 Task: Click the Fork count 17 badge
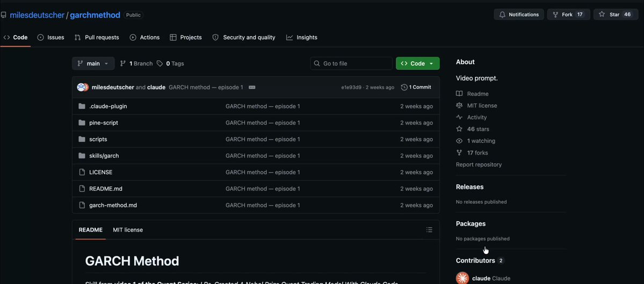(580, 14)
